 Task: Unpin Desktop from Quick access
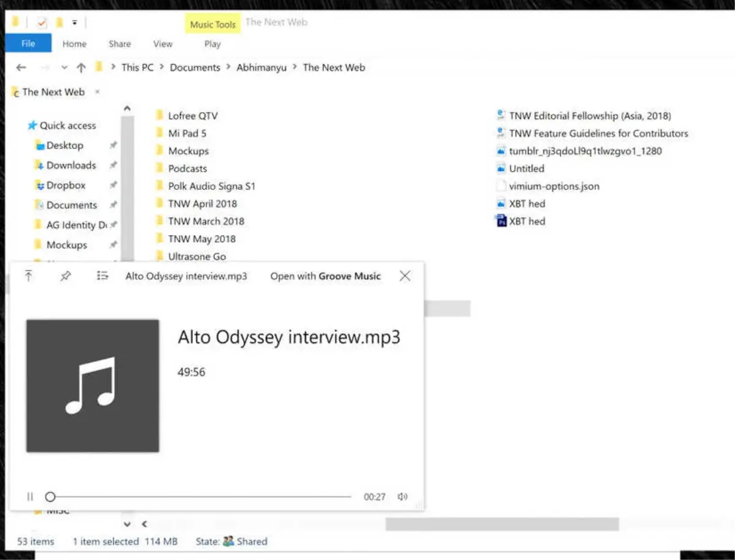coord(113,145)
